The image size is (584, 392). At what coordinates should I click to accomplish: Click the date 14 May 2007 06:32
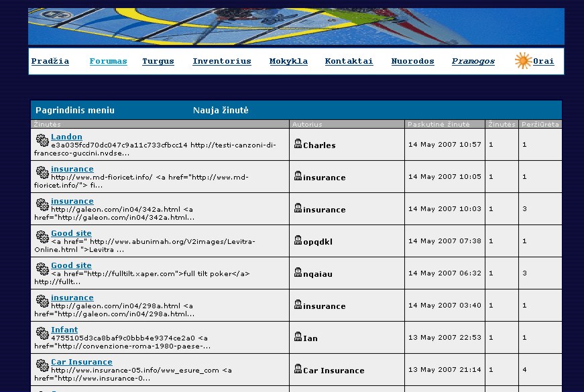point(445,273)
